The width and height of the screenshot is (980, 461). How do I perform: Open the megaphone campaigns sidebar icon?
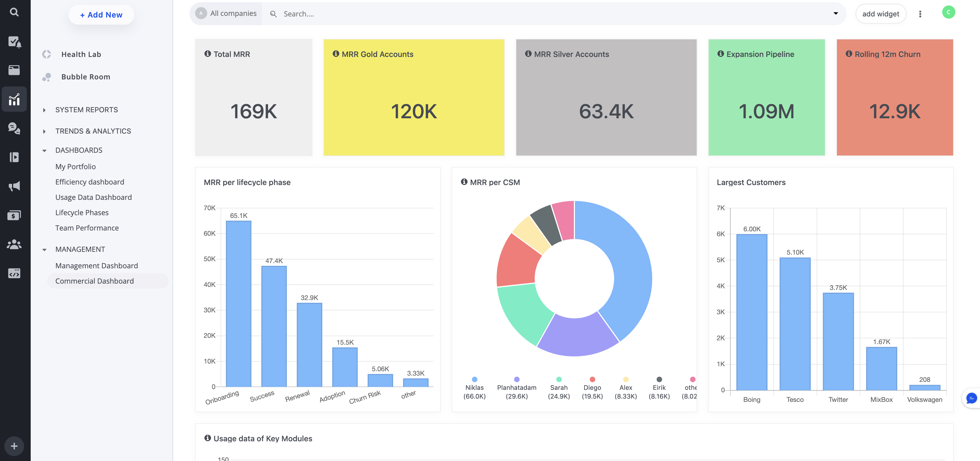(14, 186)
